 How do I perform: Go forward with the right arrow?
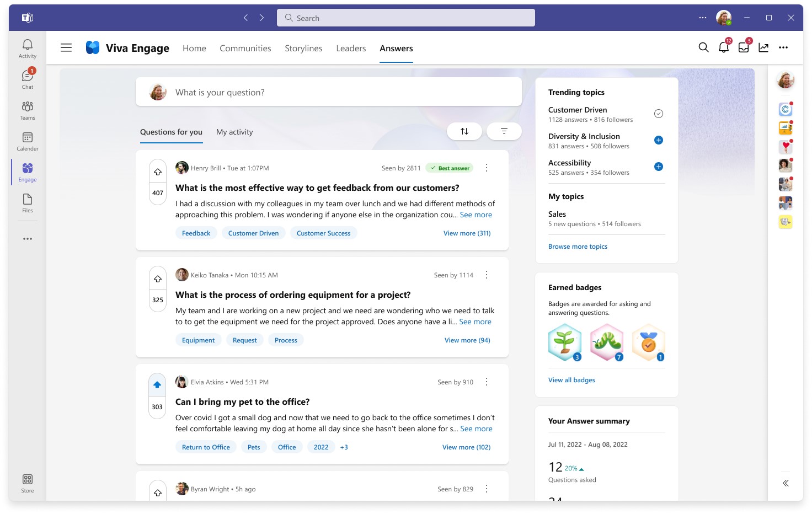[x=262, y=18]
